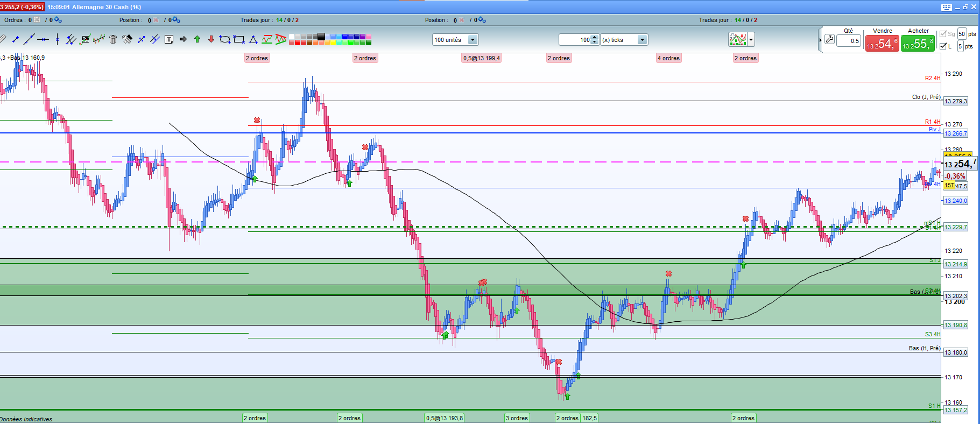Open trading settings with the wrench icon
980x424 pixels.
click(x=829, y=40)
